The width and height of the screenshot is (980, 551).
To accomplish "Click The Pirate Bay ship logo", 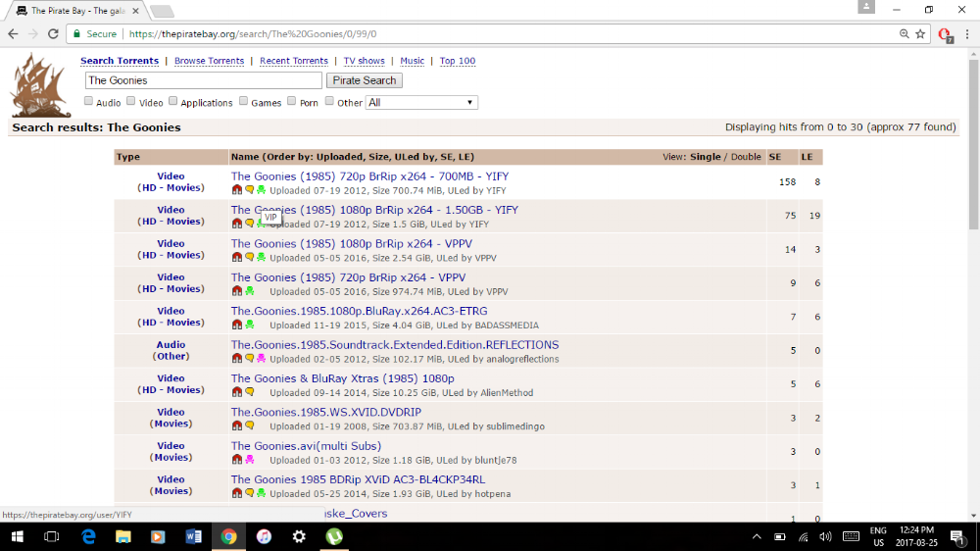I will coord(40,85).
